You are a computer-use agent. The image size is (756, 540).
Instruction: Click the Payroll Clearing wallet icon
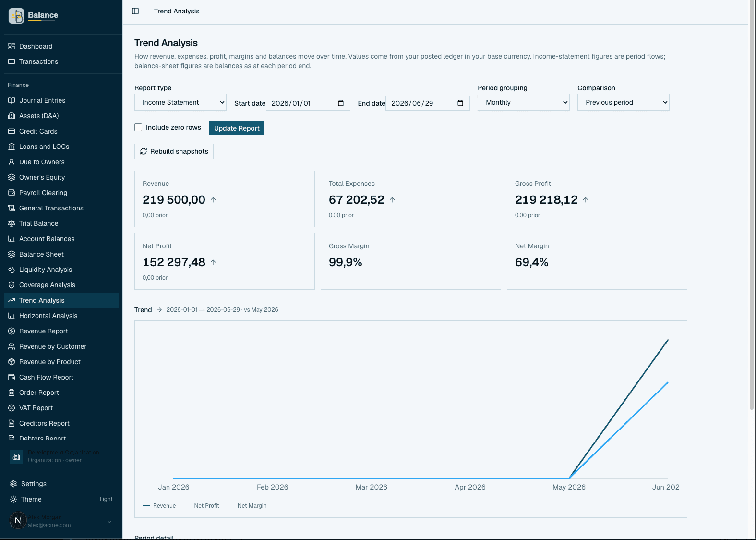(12, 193)
